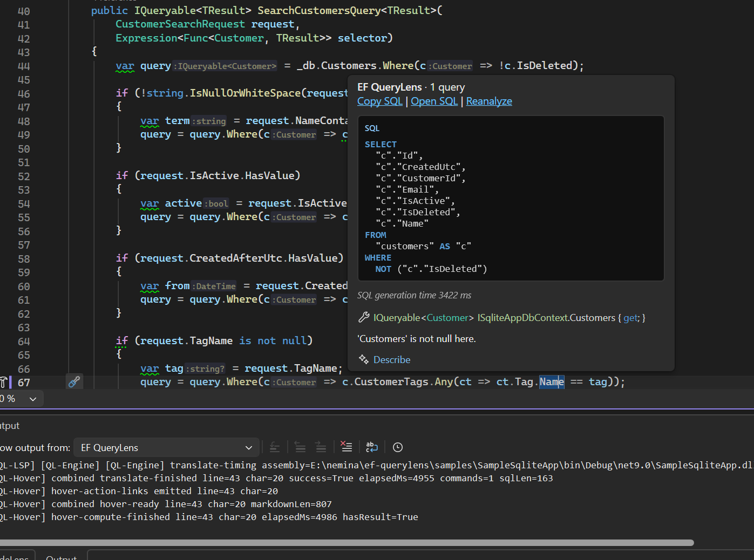
Task: Click the highlighted 'Name' token on line 67
Action: point(552,381)
